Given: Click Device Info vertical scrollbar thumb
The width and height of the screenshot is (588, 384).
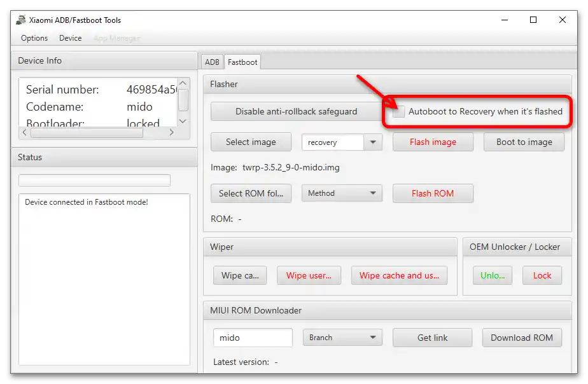Looking at the screenshot, I should (x=183, y=100).
